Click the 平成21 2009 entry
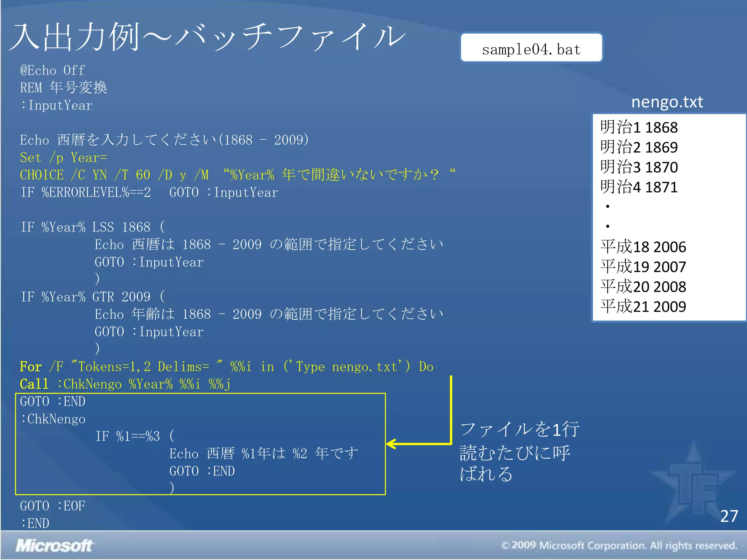 coord(643,307)
